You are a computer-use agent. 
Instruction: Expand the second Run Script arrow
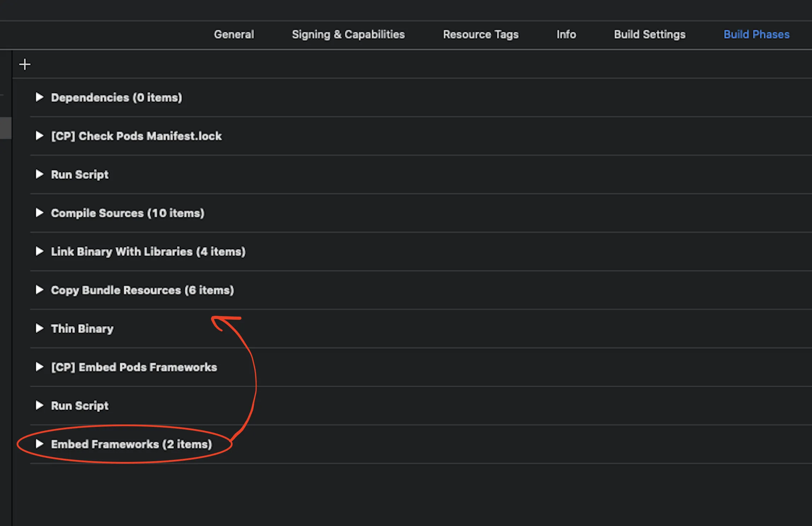[x=39, y=405]
